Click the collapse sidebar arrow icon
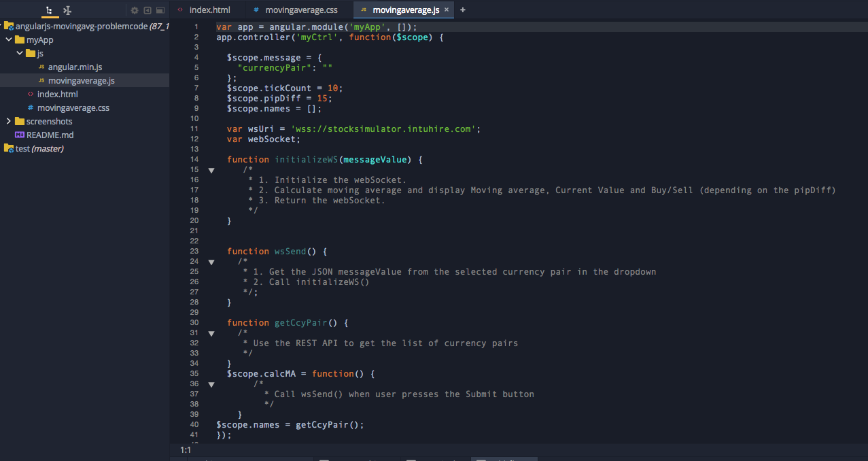Screen dimensions: 868x461 click(x=147, y=10)
